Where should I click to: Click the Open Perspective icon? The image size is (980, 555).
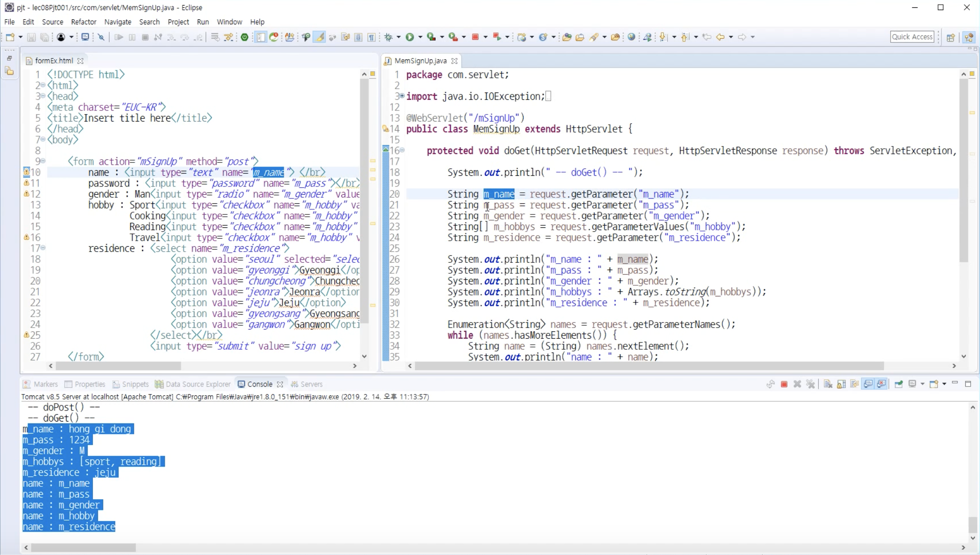pyautogui.click(x=951, y=37)
